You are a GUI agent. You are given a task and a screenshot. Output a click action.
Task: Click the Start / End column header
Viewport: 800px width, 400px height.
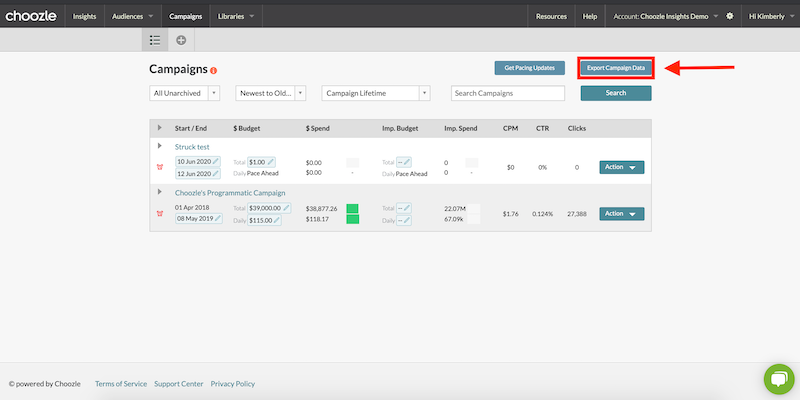pyautogui.click(x=191, y=129)
